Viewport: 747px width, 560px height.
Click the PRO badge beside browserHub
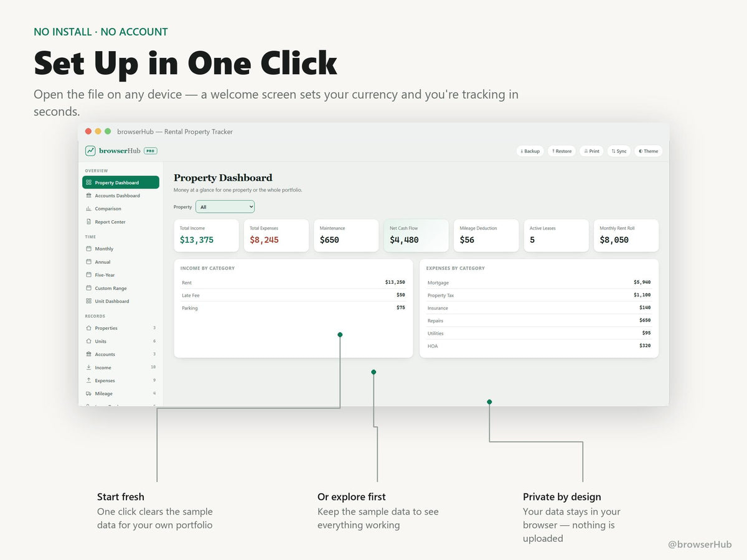[151, 151]
